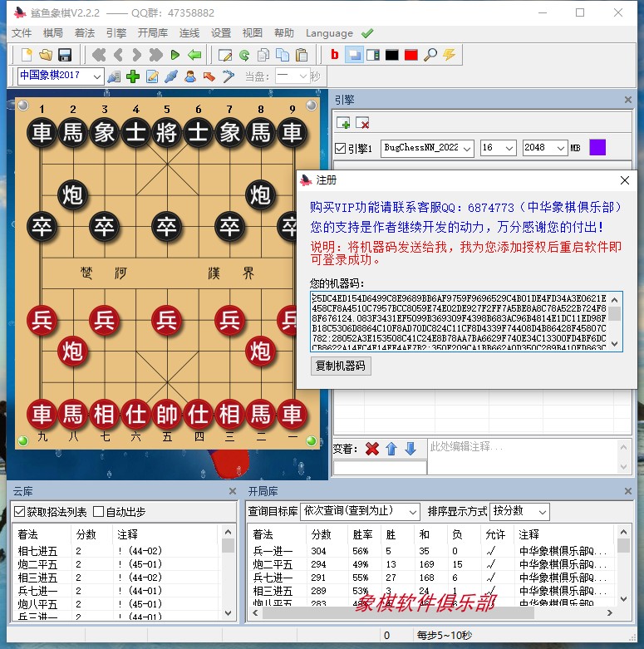Jump to the first move with double-left arrow
This screenshot has width=644, height=649.
99,55
